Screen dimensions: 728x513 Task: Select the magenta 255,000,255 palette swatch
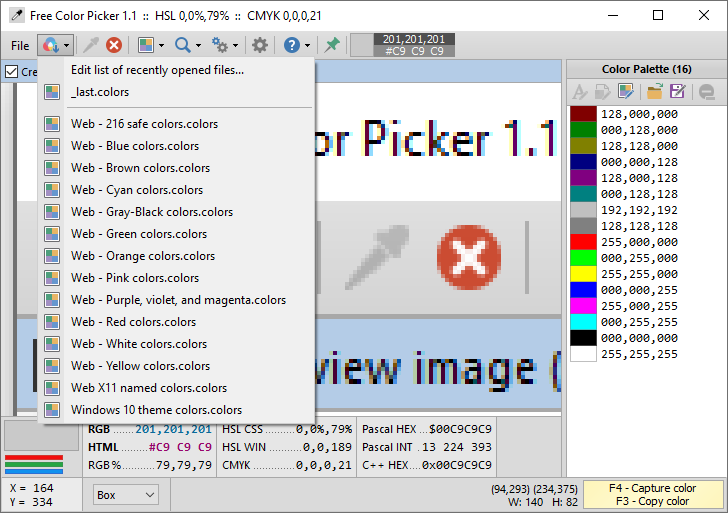pyautogui.click(x=583, y=306)
